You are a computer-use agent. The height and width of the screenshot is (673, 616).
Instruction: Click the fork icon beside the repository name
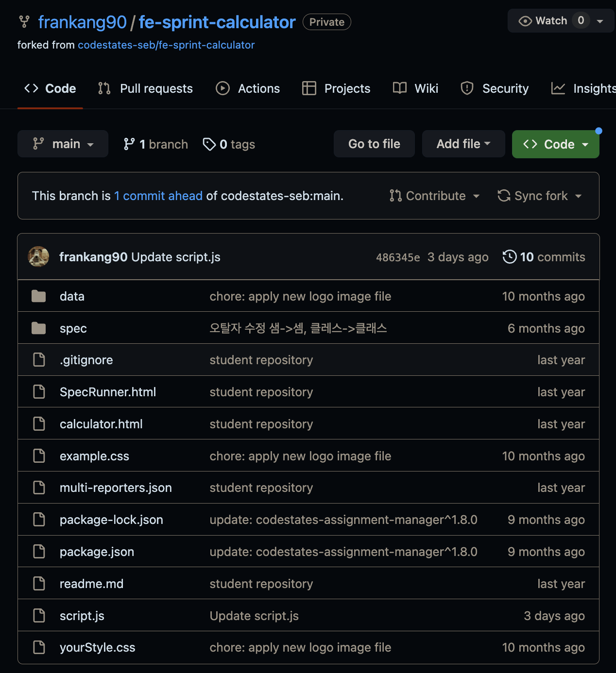(x=24, y=22)
